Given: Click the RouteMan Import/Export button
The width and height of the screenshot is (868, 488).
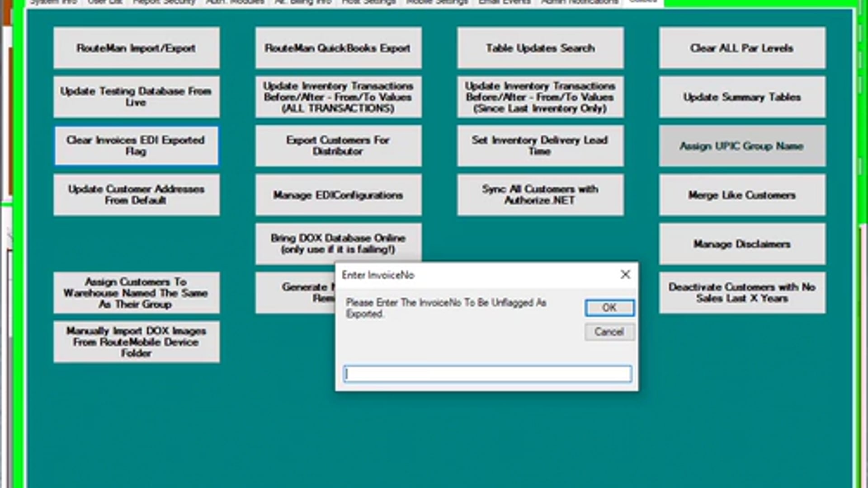Looking at the screenshot, I should point(137,48).
